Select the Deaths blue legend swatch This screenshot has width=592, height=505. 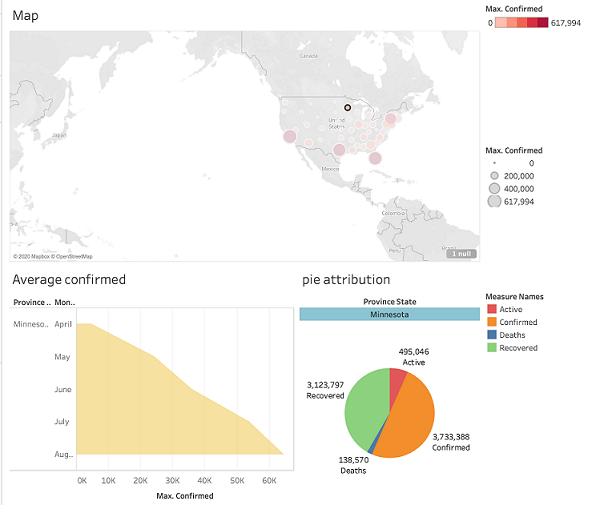(x=492, y=335)
